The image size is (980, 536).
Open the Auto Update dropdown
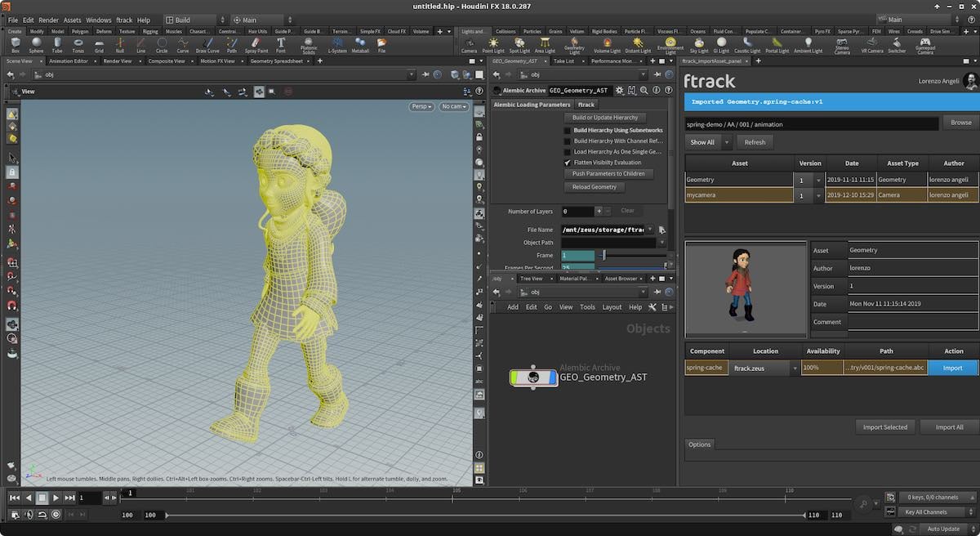pyautogui.click(x=946, y=529)
